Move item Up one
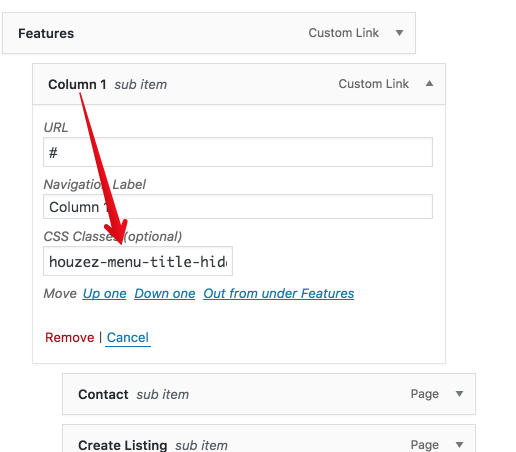The image size is (516, 452). click(104, 294)
